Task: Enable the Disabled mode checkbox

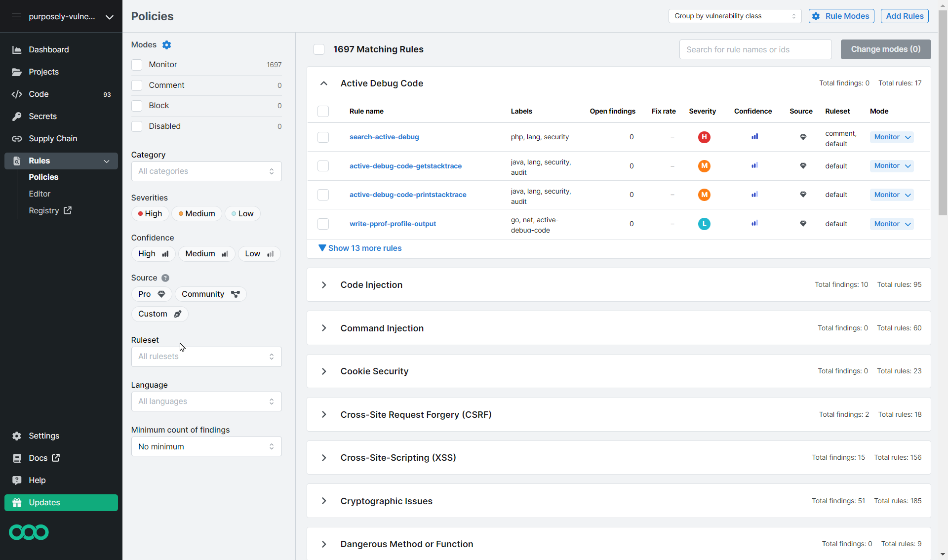Action: (x=137, y=126)
